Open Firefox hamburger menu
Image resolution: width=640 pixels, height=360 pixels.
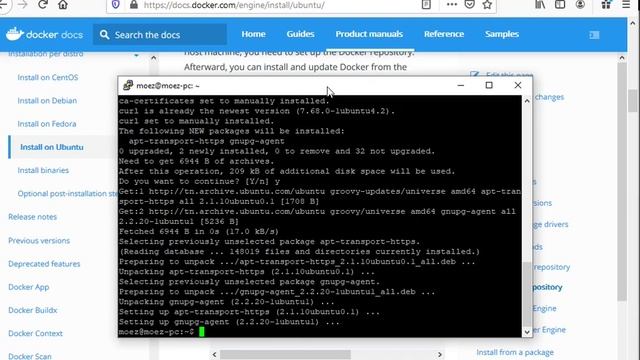(626, 5)
